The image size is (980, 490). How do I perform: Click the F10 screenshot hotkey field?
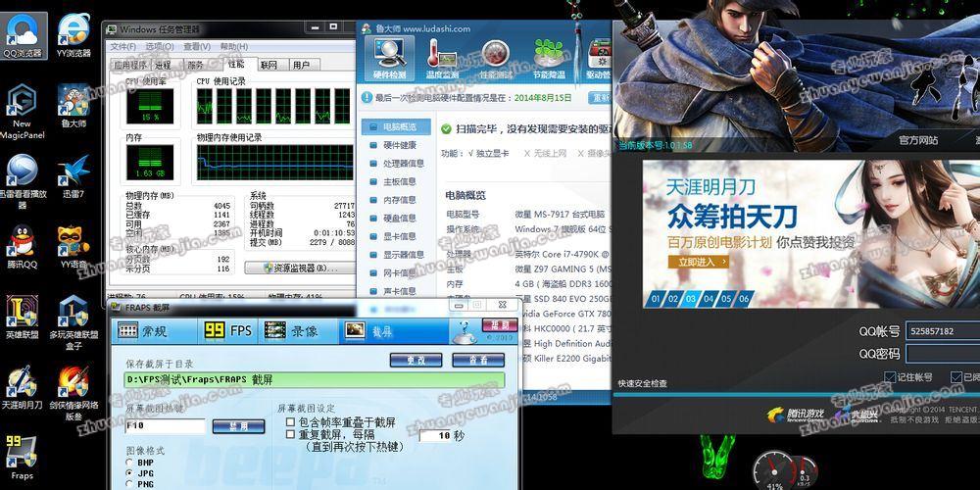click(x=165, y=426)
